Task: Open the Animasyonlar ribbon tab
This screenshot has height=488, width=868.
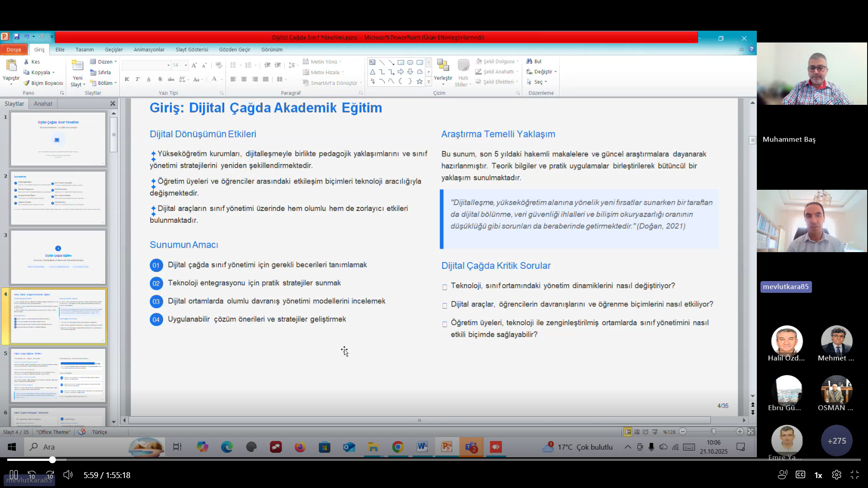Action: 149,50
